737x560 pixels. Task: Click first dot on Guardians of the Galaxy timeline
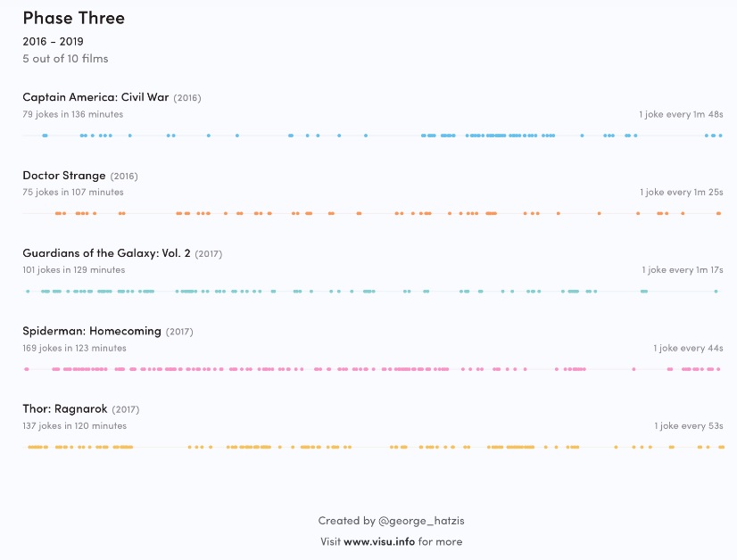28,292
